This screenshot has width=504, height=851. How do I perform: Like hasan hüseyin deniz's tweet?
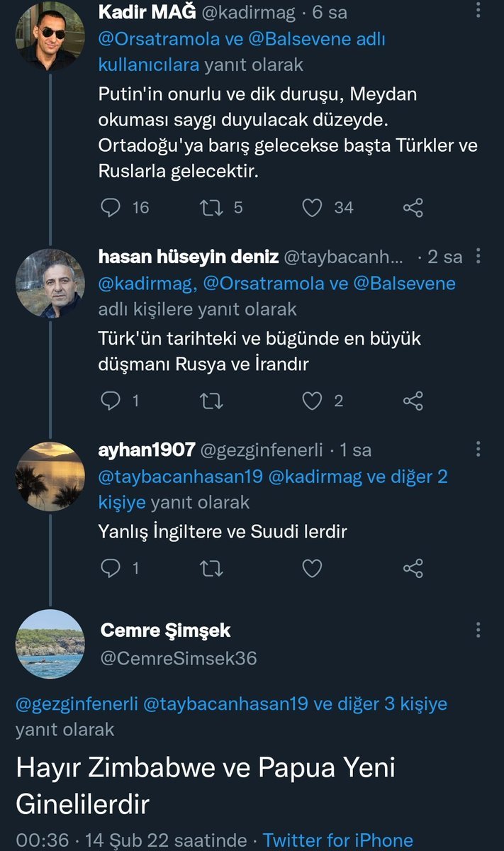313,401
